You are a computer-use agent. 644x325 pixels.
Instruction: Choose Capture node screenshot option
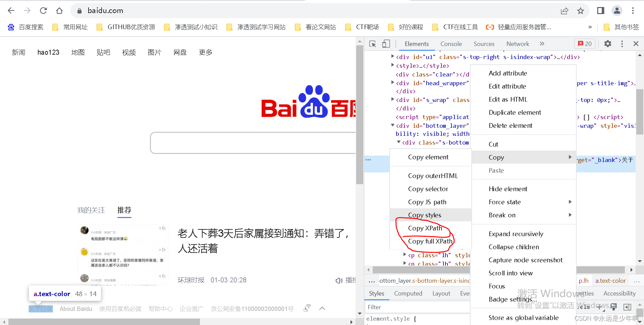(526, 260)
